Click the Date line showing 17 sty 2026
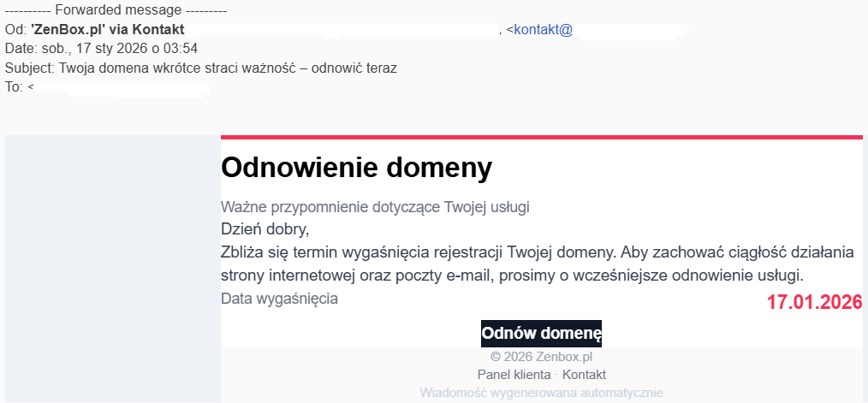 101,48
